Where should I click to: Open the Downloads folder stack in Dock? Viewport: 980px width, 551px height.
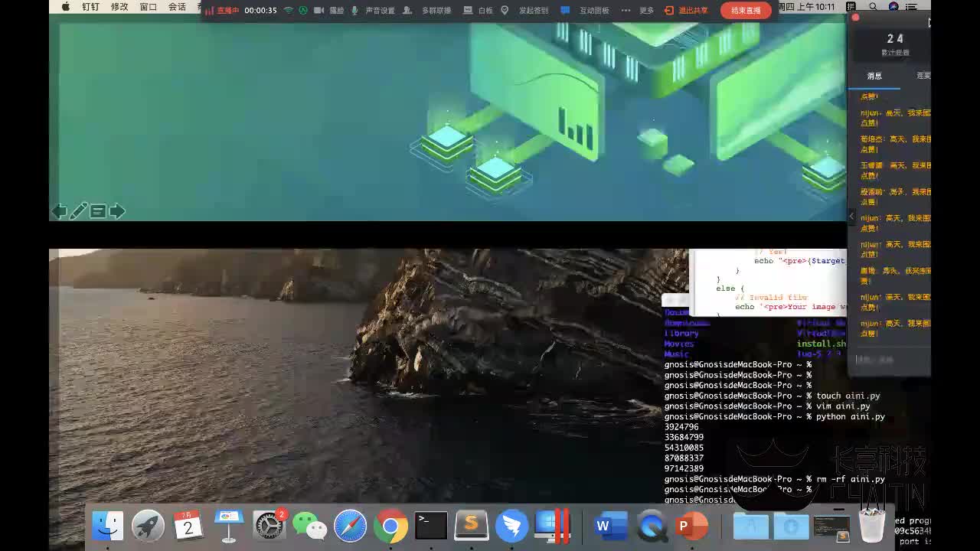(791, 526)
